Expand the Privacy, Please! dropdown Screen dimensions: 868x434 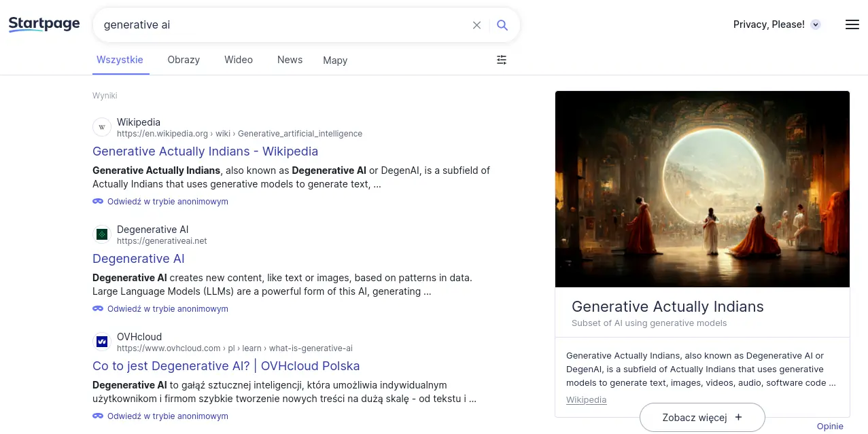815,24
